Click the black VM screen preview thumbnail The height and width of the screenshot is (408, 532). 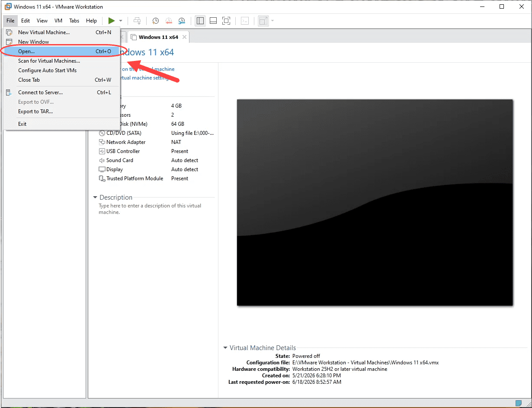(375, 203)
